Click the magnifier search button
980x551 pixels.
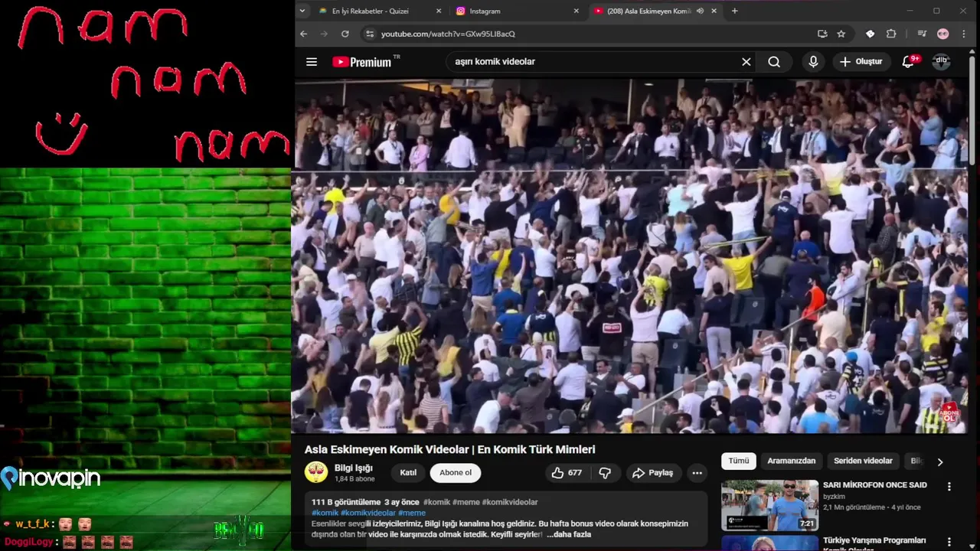(774, 62)
